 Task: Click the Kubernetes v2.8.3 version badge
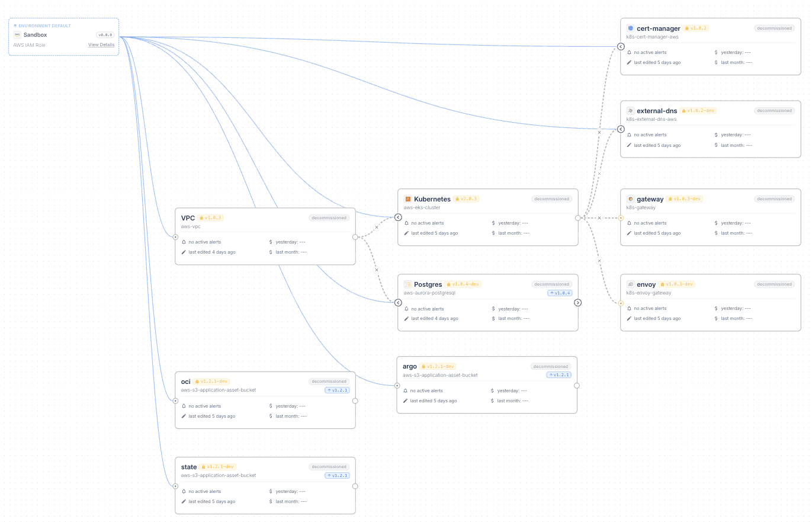point(466,199)
